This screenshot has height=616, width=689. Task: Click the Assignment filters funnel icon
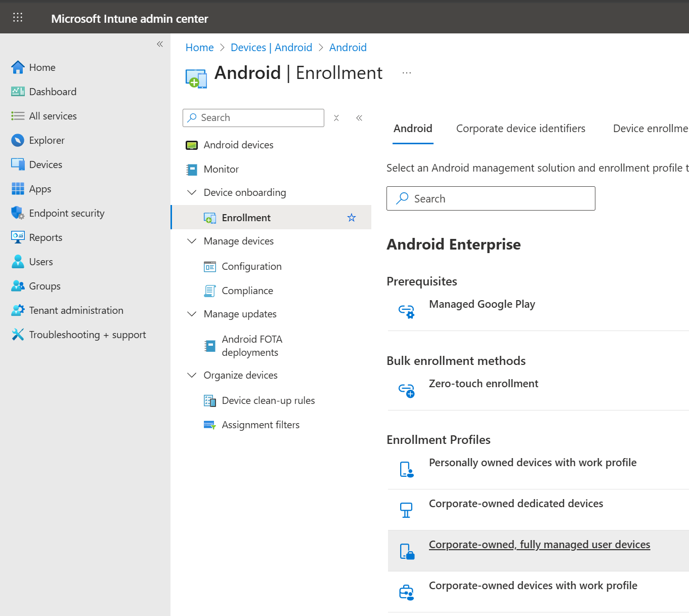click(210, 425)
